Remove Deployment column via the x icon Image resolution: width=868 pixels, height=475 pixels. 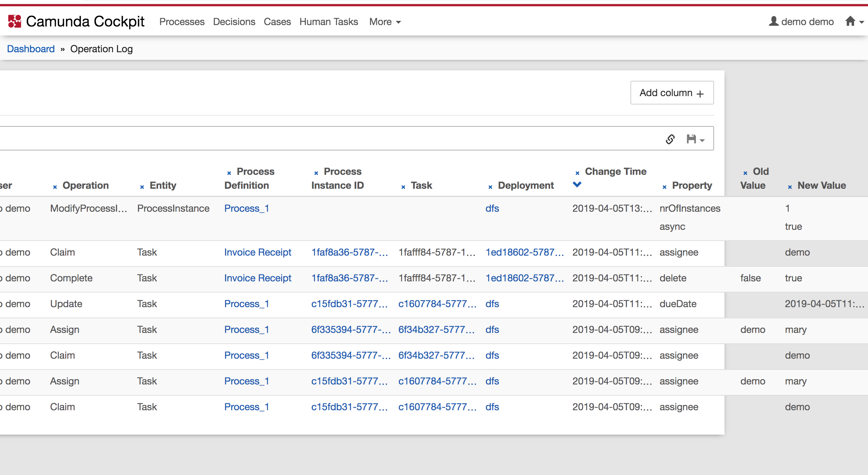coord(490,187)
